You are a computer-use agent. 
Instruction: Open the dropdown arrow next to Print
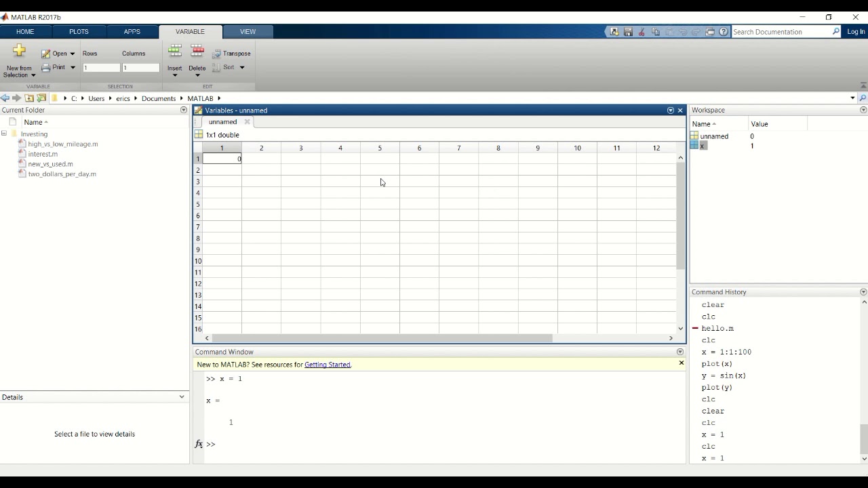tap(73, 67)
